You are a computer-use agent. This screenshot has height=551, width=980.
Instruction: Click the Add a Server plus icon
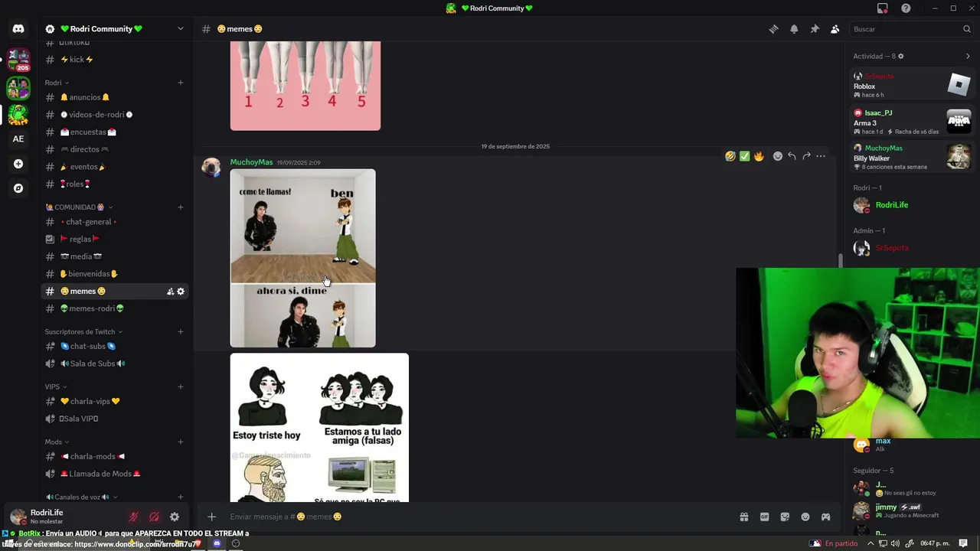(18, 164)
